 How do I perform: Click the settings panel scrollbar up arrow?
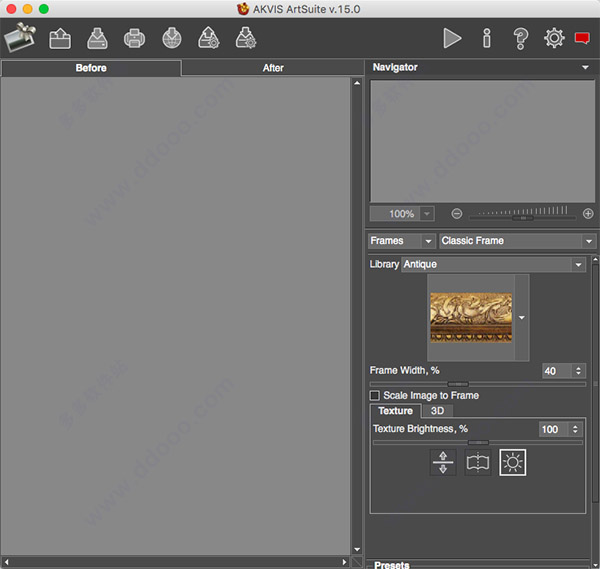[x=595, y=259]
